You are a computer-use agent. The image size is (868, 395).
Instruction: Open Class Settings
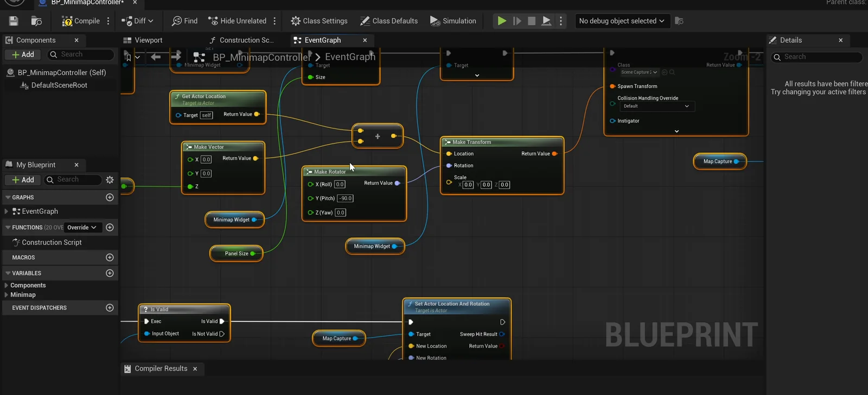[x=319, y=21]
